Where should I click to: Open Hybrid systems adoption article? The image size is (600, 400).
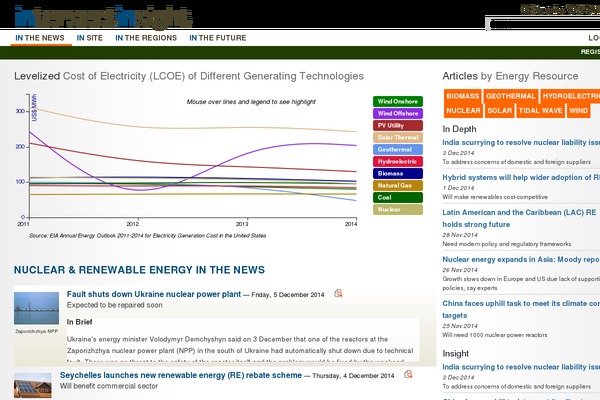coord(521,177)
